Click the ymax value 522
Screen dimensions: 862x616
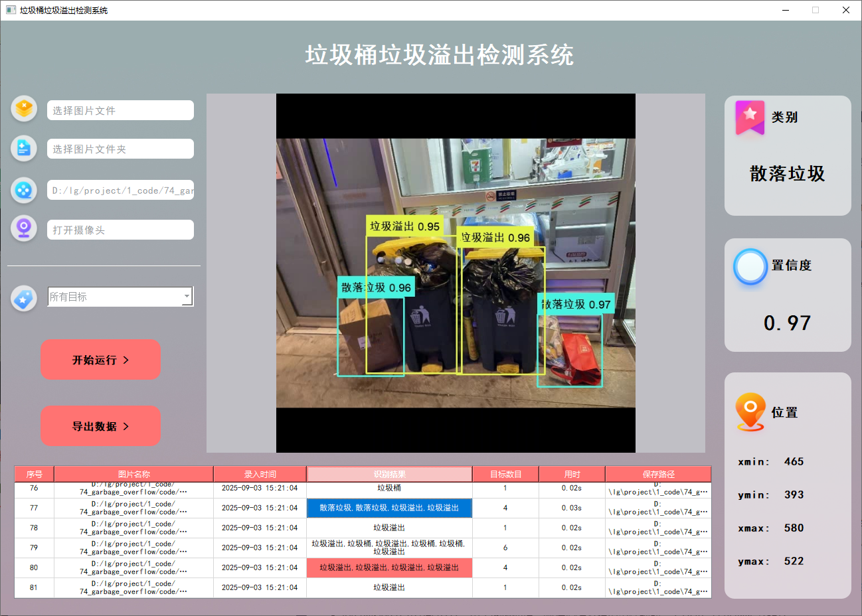[794, 561]
